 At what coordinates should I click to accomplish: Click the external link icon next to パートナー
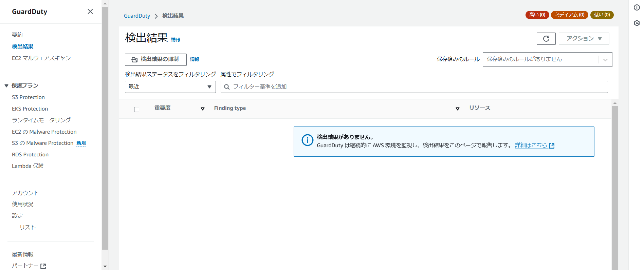(43, 266)
